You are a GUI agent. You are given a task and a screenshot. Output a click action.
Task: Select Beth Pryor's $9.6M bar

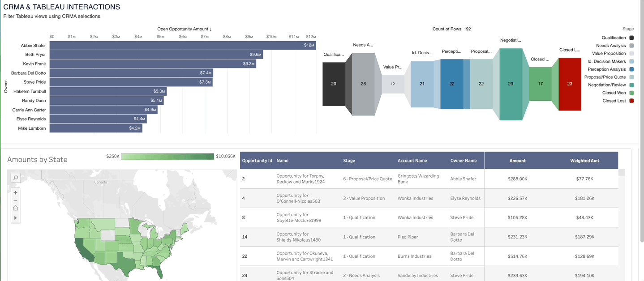point(156,55)
